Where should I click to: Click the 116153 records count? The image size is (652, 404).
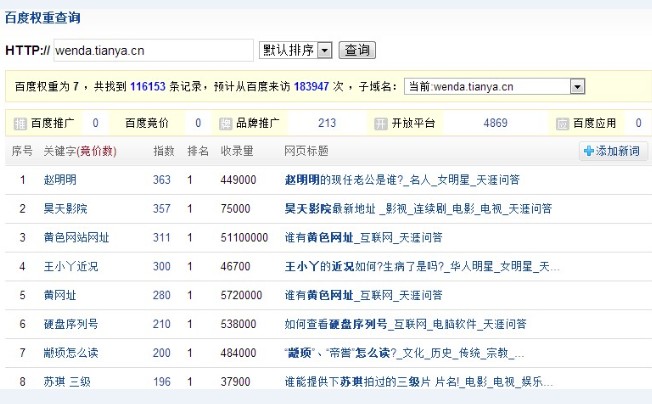pyautogui.click(x=148, y=86)
